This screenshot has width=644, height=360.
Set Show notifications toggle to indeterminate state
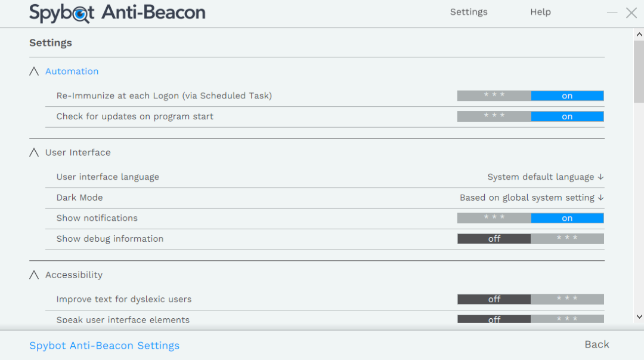(x=494, y=218)
